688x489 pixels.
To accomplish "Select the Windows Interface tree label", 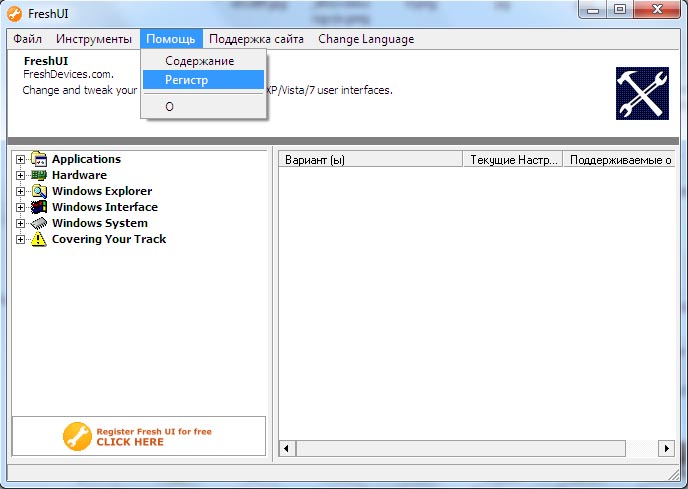I will pyautogui.click(x=105, y=207).
